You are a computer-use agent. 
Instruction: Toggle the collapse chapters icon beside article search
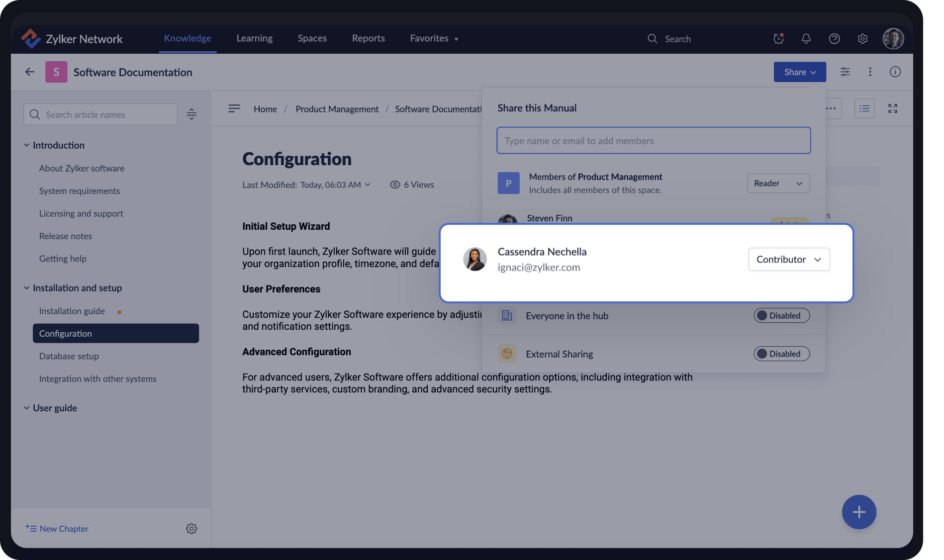(191, 114)
